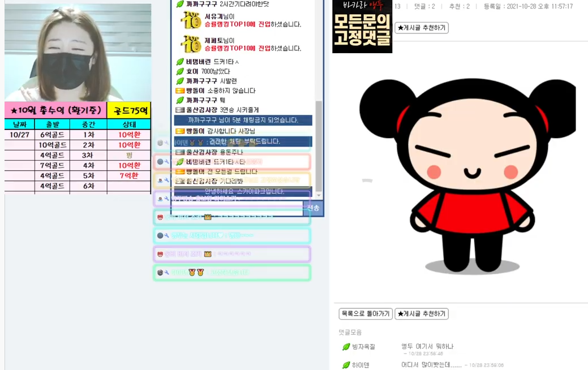Click the leaf icon beside 비땡버린 드커1타ㅅ
This screenshot has width=588, height=370.
coord(180,62)
